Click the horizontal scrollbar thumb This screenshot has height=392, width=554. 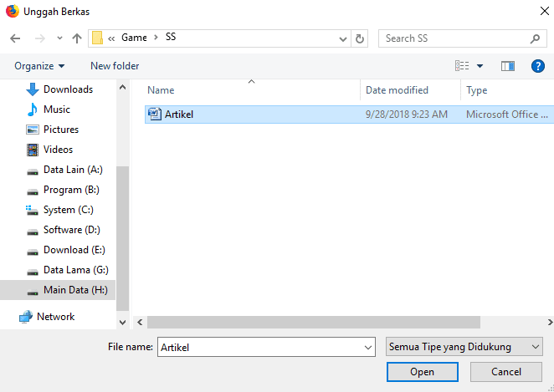point(314,322)
